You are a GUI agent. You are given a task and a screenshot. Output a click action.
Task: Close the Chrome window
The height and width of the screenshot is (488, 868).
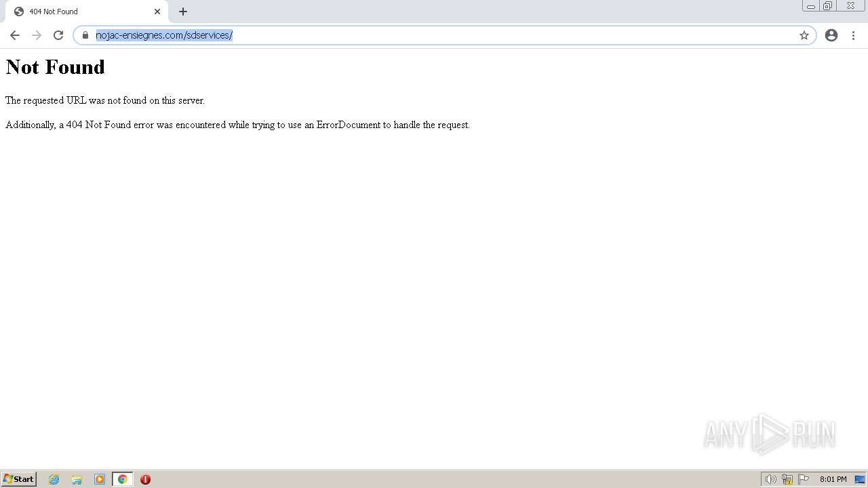coord(850,6)
